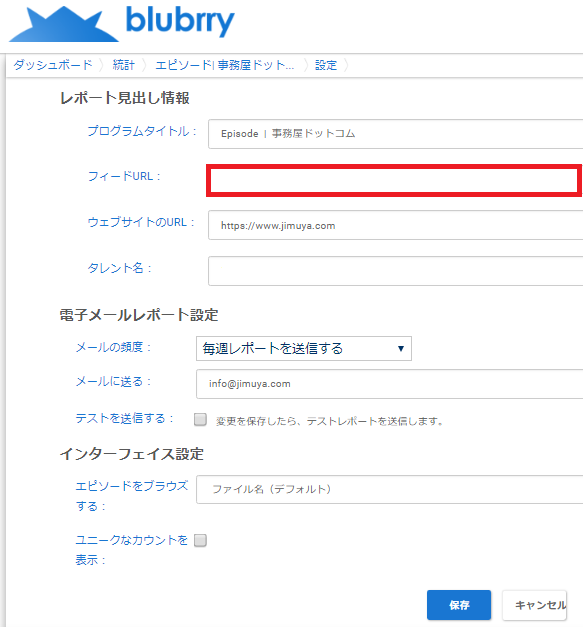Go to 統計 breadcrumb link
Screen dimensions: 583x627
coord(124,65)
